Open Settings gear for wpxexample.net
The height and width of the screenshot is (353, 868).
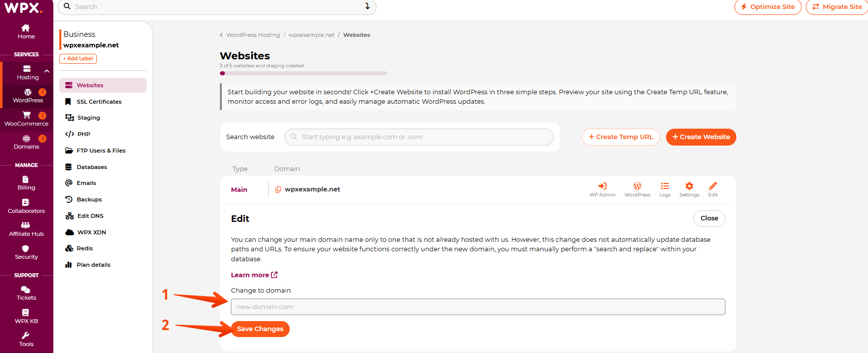tap(689, 189)
